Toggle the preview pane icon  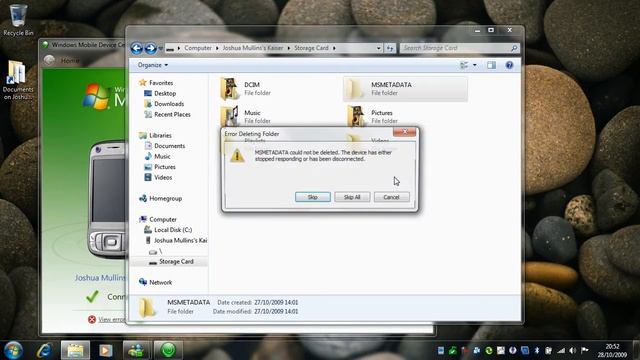click(x=491, y=65)
